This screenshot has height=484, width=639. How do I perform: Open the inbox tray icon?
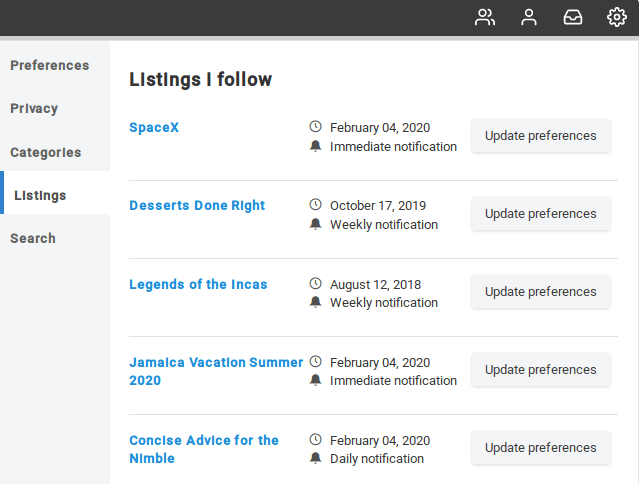click(573, 18)
